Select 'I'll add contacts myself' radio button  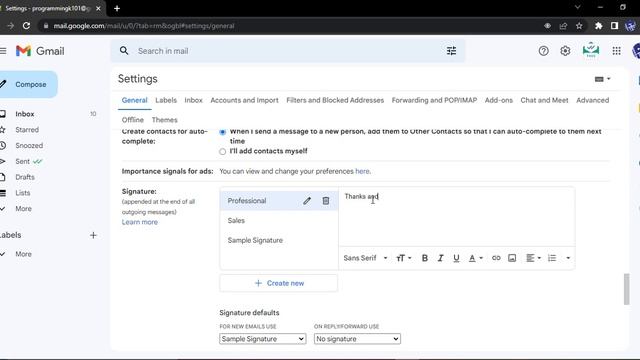click(x=222, y=151)
